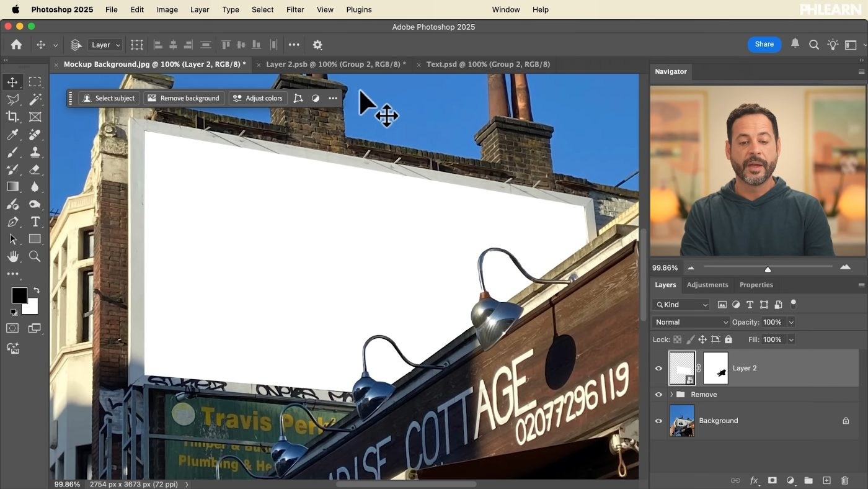Open the Move tool preset picker arrow
The height and width of the screenshot is (489, 868).
(55, 45)
